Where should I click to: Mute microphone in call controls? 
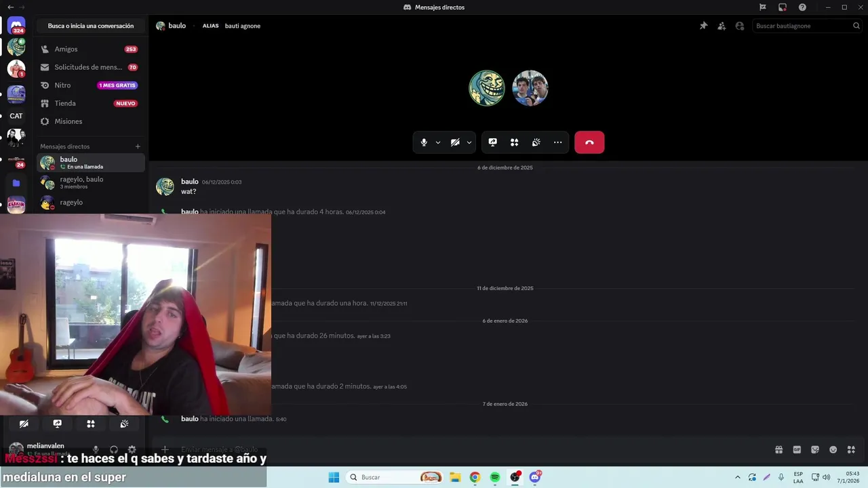coord(424,142)
